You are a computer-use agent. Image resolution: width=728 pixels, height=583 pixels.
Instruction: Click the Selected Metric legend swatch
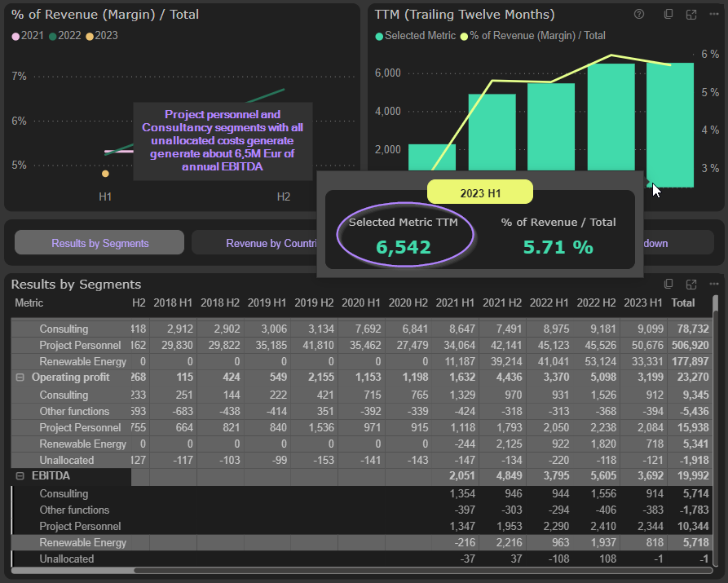[379, 36]
